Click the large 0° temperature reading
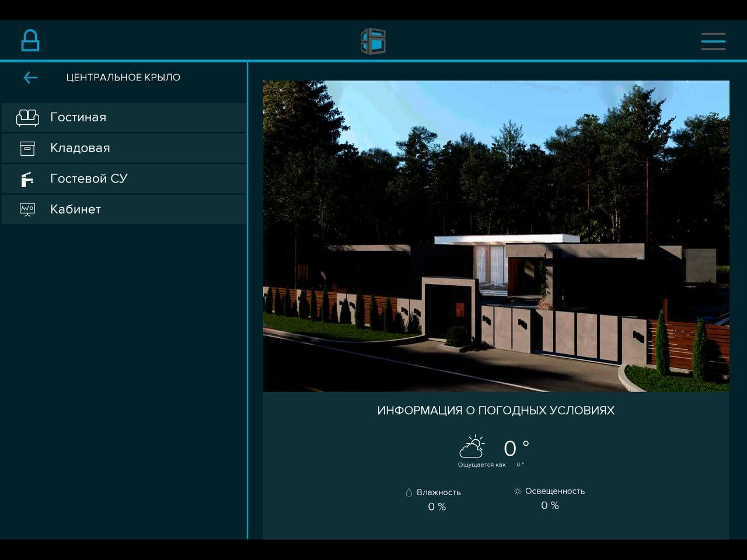 pos(515,449)
